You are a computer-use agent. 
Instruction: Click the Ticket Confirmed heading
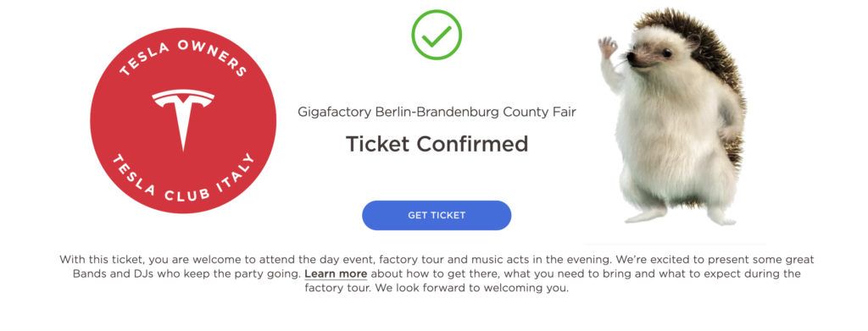pos(437,144)
